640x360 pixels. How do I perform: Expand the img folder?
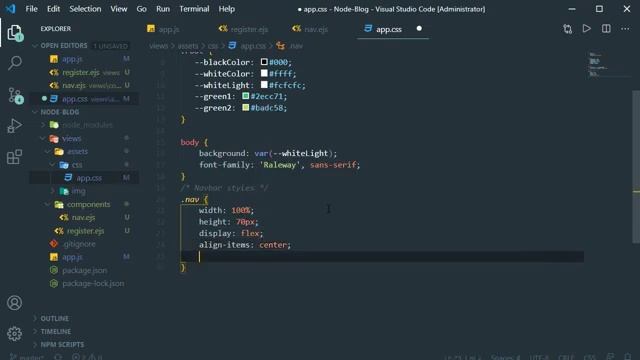coord(78,191)
